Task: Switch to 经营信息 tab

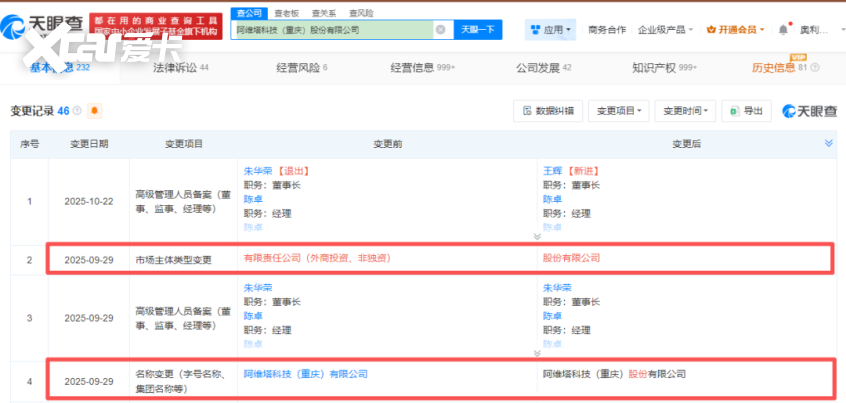Action: [422, 67]
